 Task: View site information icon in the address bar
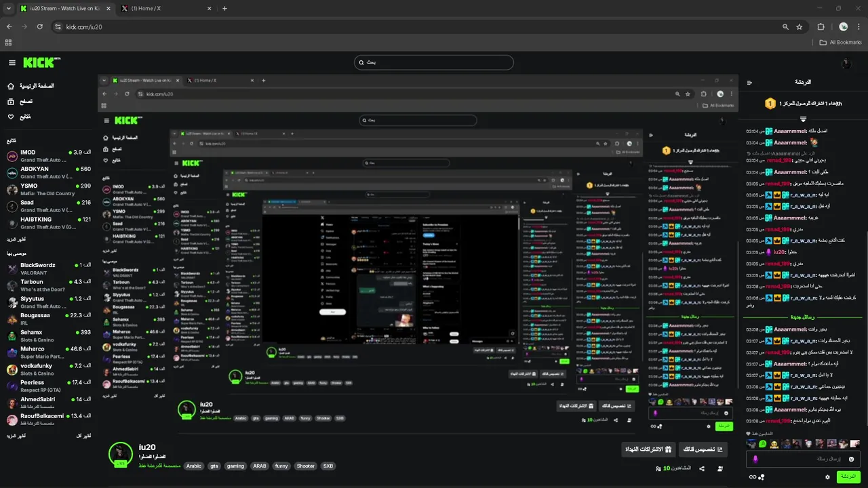pyautogui.click(x=58, y=27)
